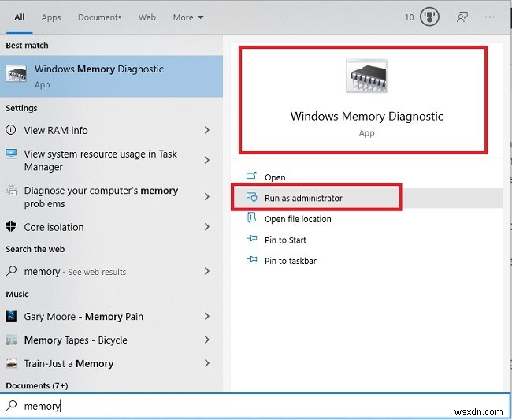Expand the Task Manager resource usage chevron
The width and height of the screenshot is (512, 420).
click(206, 160)
